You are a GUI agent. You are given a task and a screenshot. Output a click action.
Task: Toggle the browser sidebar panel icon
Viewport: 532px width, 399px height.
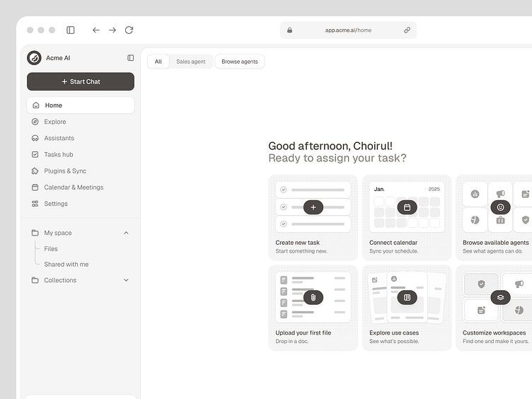click(x=71, y=30)
